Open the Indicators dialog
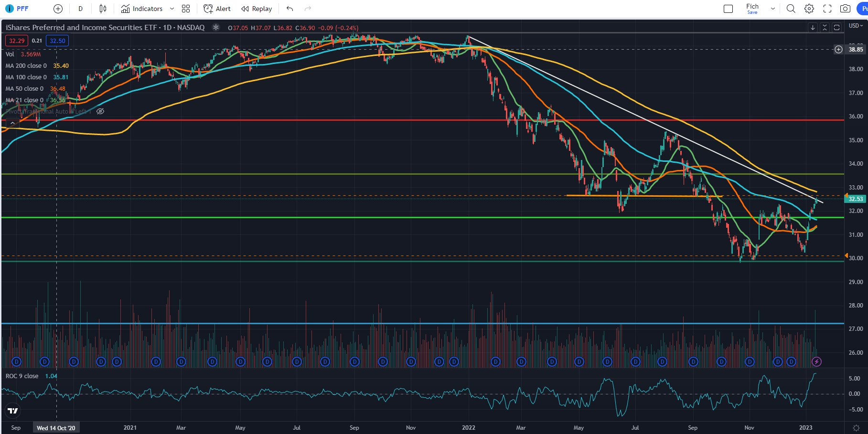 pos(141,9)
